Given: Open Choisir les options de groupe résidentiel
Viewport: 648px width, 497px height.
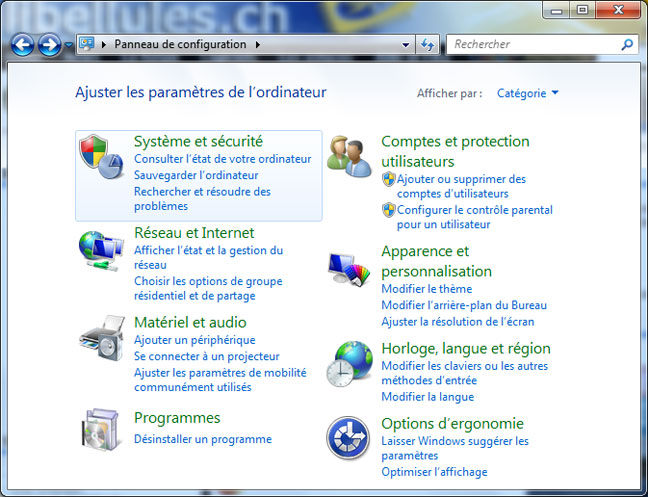Looking at the screenshot, I should tap(208, 288).
